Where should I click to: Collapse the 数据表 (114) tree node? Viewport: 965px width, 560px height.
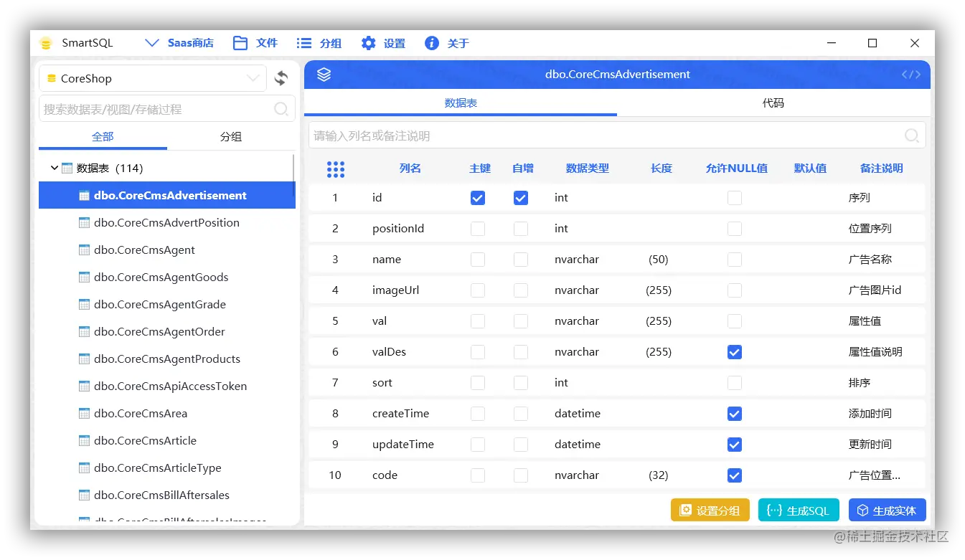coord(55,168)
